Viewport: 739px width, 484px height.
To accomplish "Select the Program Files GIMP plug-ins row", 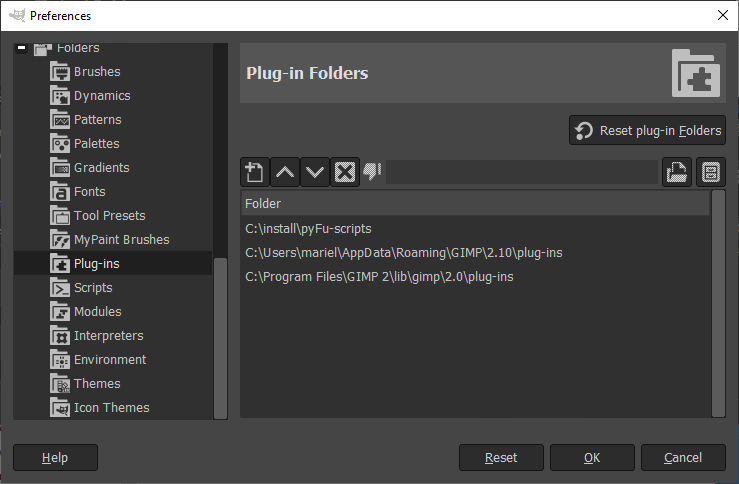I will (475, 277).
